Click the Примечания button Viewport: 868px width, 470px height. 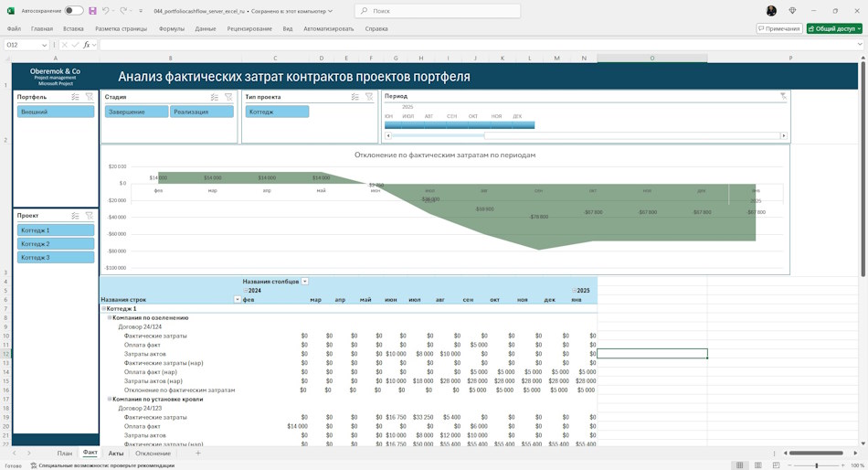pos(778,28)
